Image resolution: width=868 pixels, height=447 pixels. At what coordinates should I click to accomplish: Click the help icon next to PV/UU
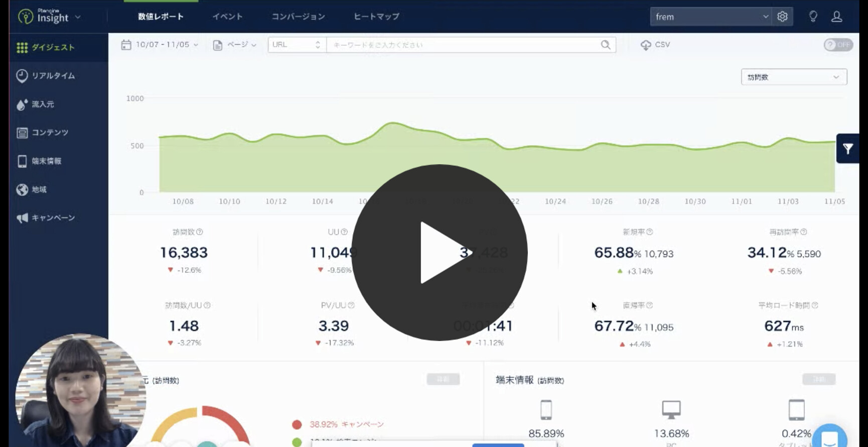[x=351, y=305]
